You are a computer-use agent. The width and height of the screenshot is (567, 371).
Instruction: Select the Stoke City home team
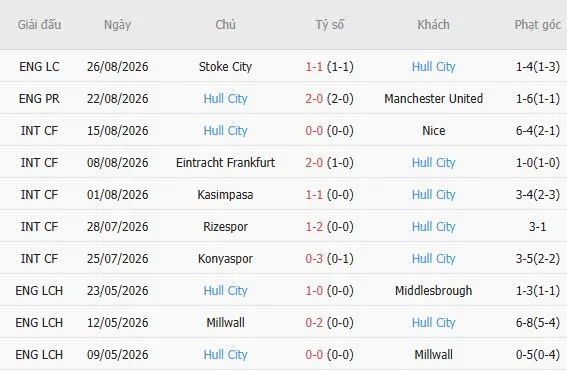(x=225, y=67)
